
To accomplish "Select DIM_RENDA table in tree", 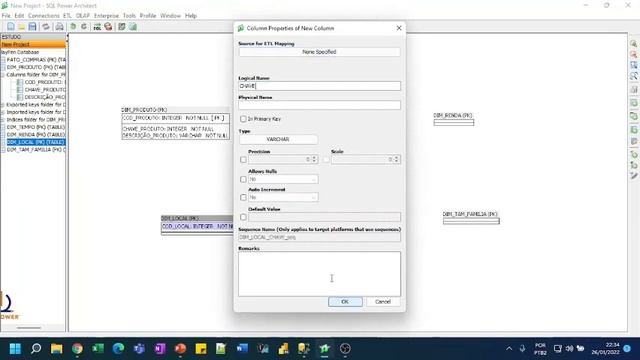I will [36, 134].
